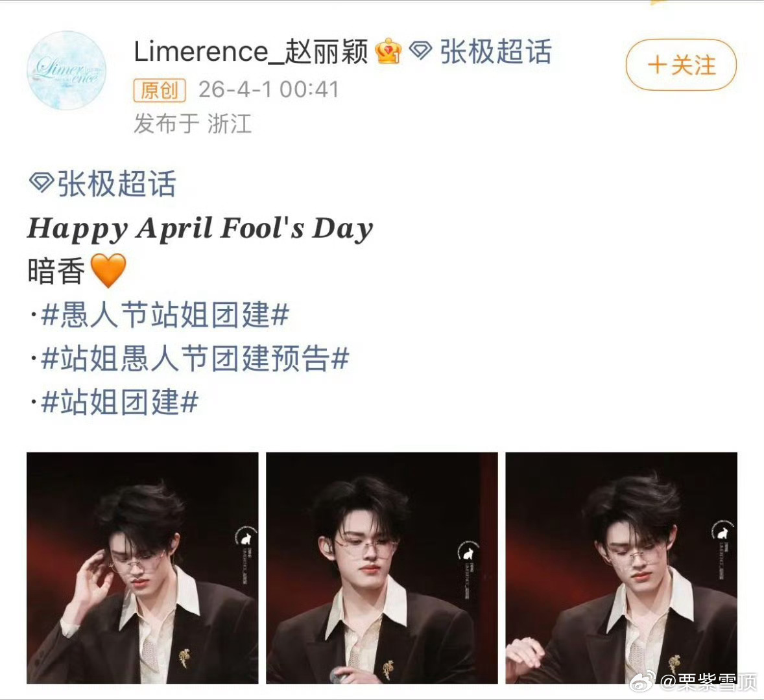The image size is (764, 700).
Task: View the first photo thumbnail
Action: [x=142, y=568]
